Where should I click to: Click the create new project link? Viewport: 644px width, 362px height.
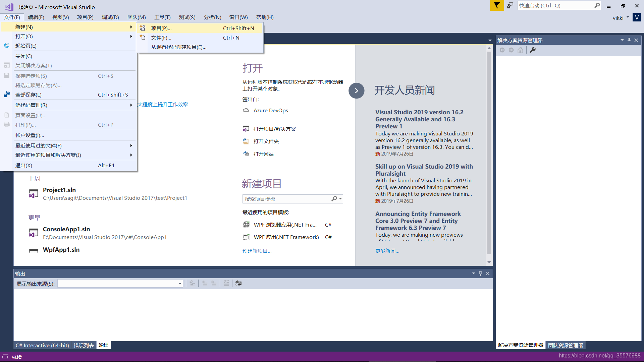[x=257, y=251]
